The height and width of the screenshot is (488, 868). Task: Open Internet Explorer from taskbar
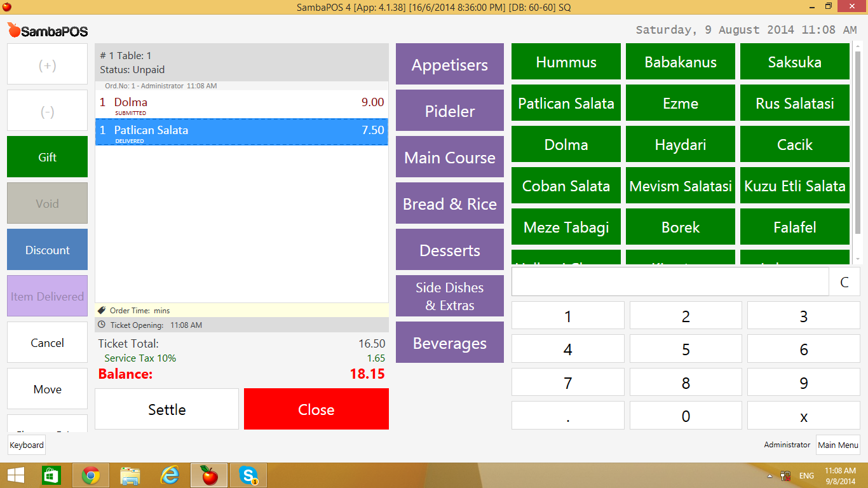(x=170, y=475)
